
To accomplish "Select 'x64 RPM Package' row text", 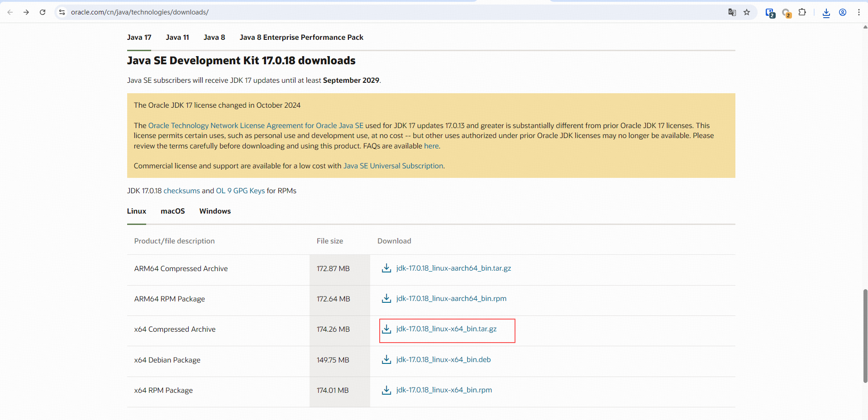I will [x=163, y=391].
